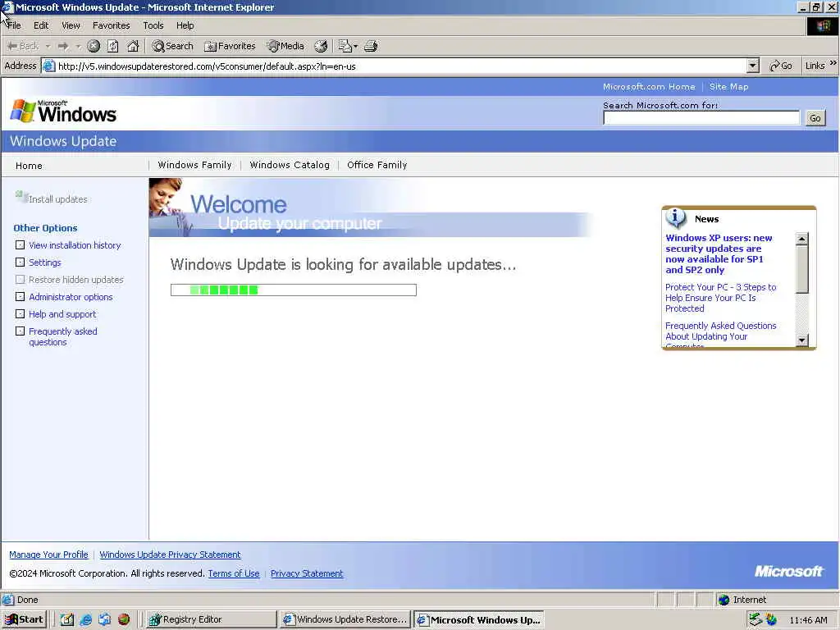Open Protect Your PC 3 Steps link
Viewport: 840px width, 630px height.
tap(720, 298)
